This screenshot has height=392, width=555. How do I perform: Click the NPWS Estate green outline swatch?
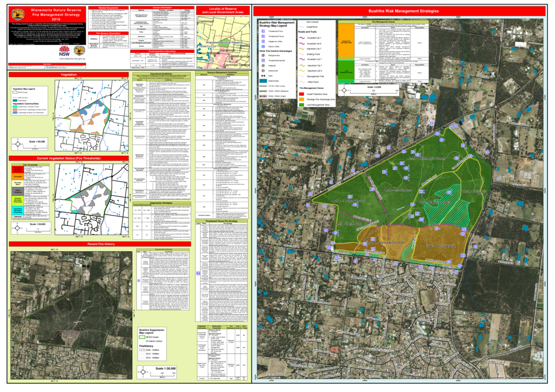click(x=143, y=337)
